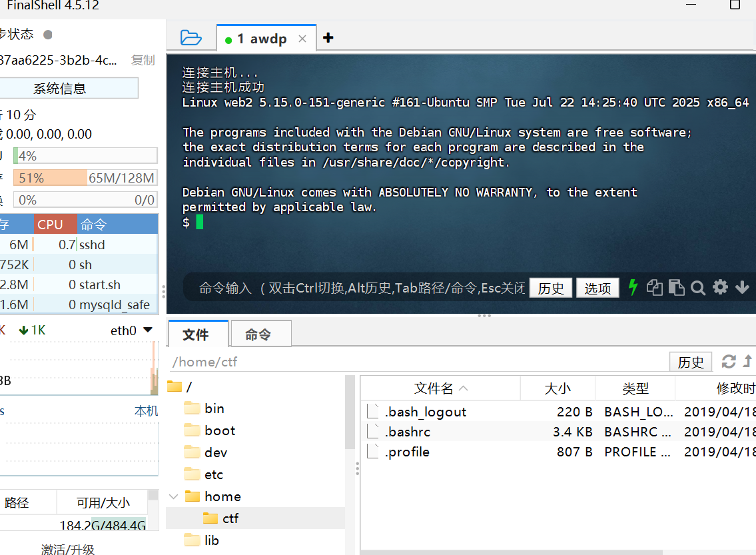Click the 4% CPU usage bar
This screenshot has height=555, width=756.
point(85,156)
